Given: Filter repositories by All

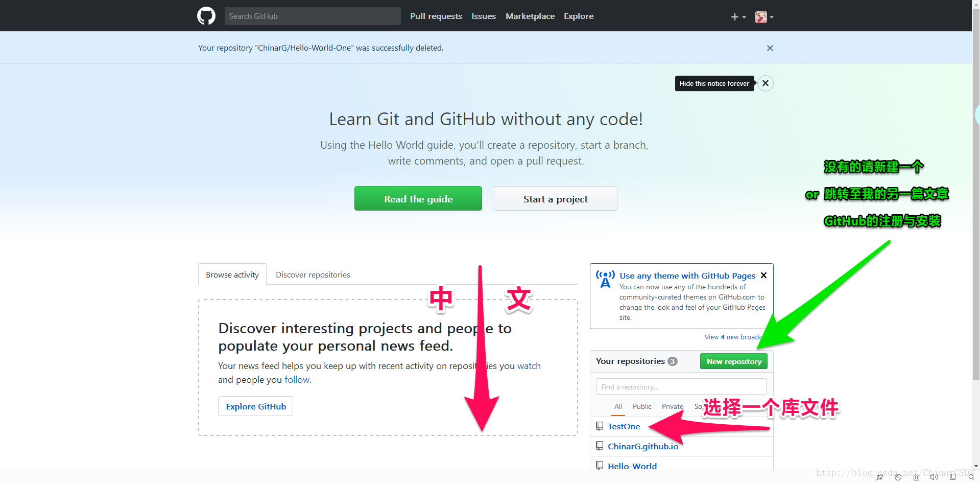Looking at the screenshot, I should point(618,406).
